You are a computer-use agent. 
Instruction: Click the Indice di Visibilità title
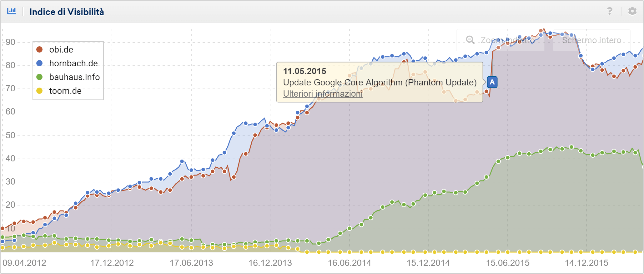67,12
